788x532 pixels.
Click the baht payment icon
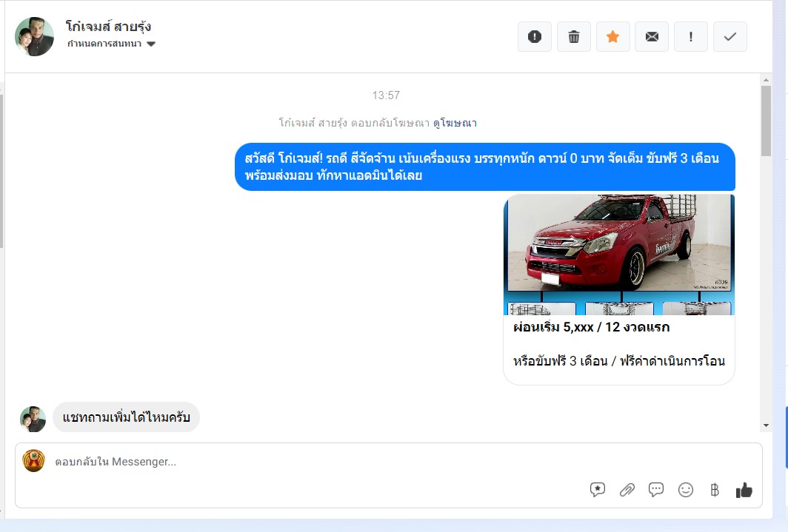[715, 489]
